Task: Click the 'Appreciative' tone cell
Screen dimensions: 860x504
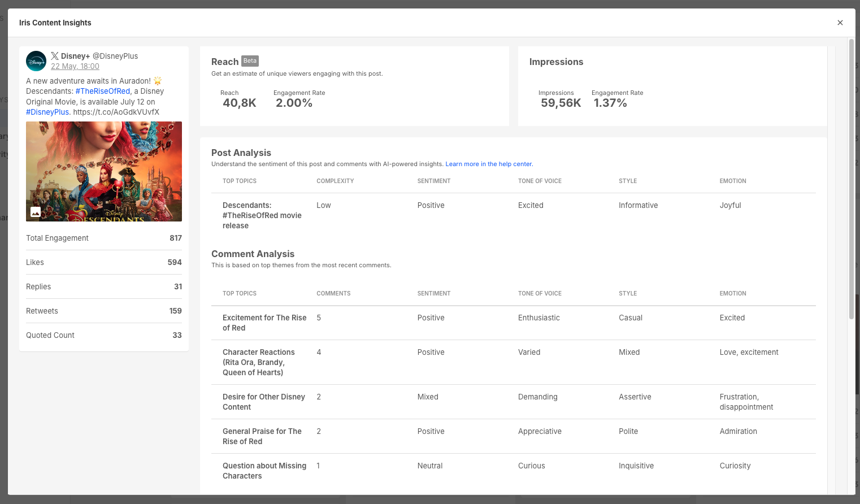Action: [540, 431]
